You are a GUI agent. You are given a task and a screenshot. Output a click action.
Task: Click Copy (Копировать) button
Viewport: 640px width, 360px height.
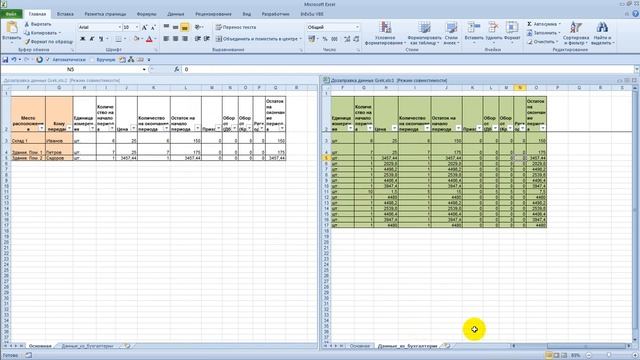pos(43,33)
